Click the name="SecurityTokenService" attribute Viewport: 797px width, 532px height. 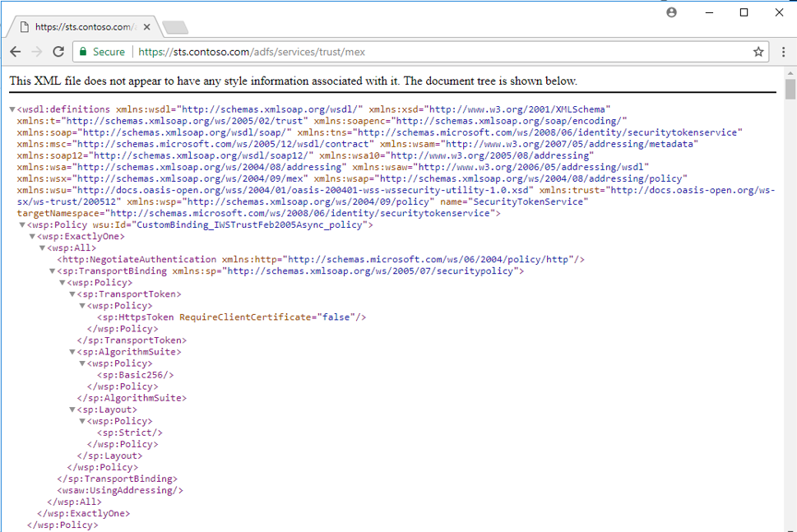[x=514, y=201]
